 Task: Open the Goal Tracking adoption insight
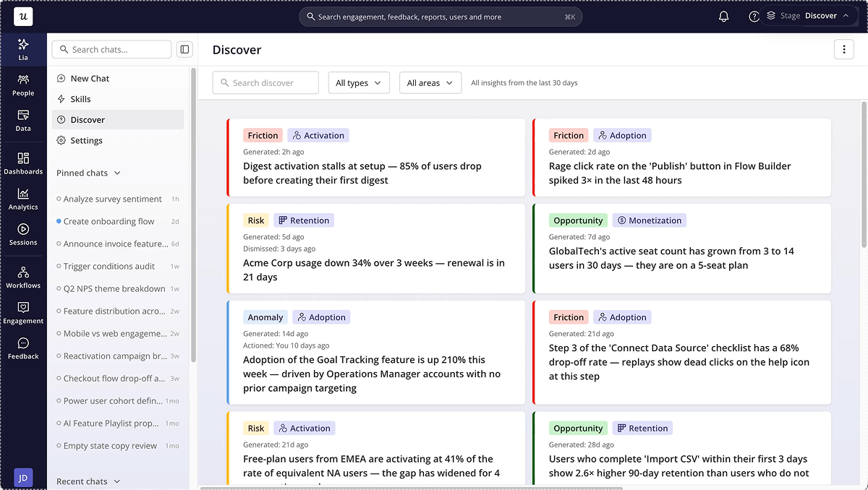tap(376, 353)
